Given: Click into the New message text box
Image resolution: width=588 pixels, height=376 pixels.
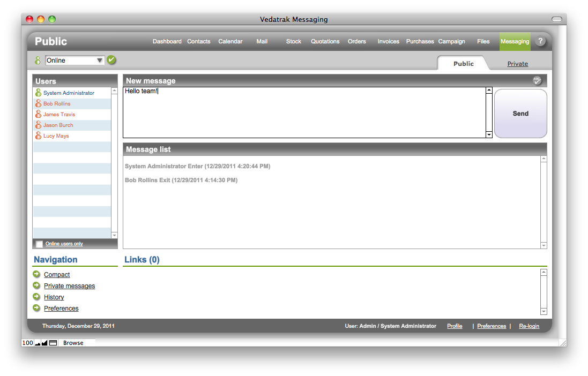Looking at the screenshot, I should (x=304, y=112).
